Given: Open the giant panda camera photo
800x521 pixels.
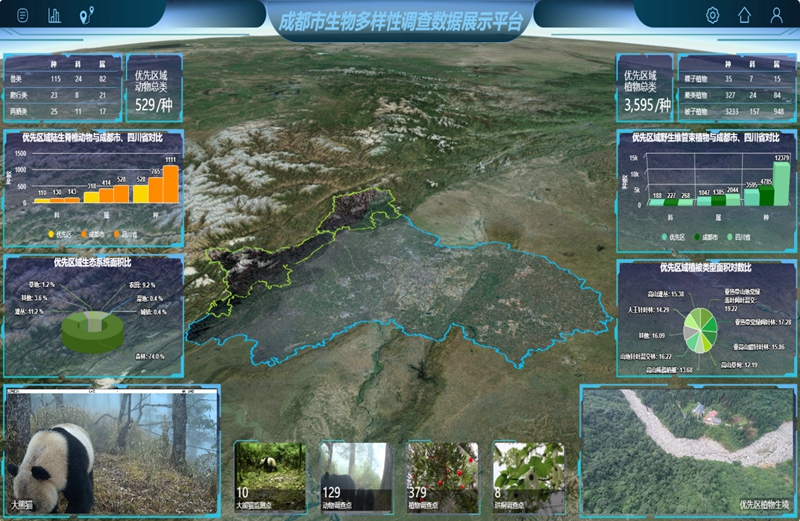Looking at the screenshot, I should [112, 452].
